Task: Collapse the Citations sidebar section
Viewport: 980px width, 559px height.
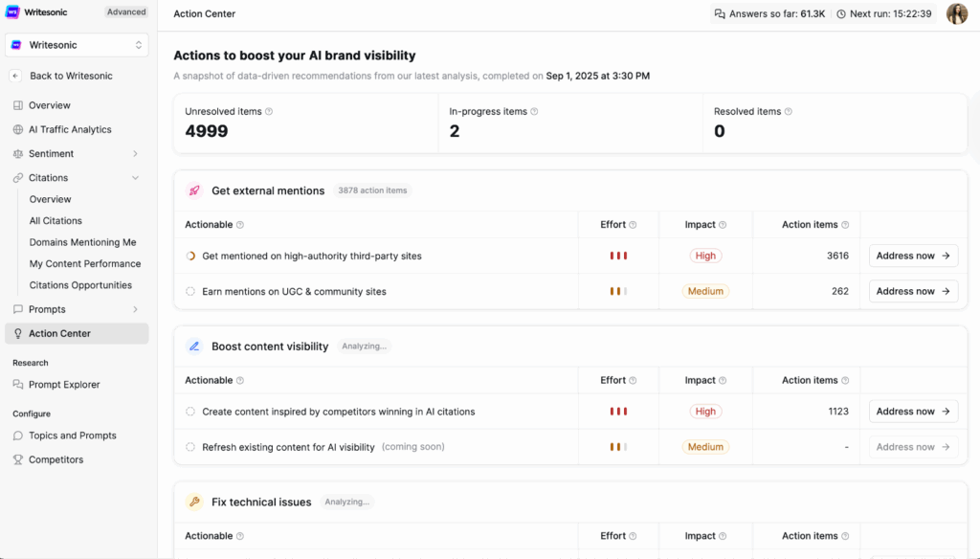Action: pos(135,178)
